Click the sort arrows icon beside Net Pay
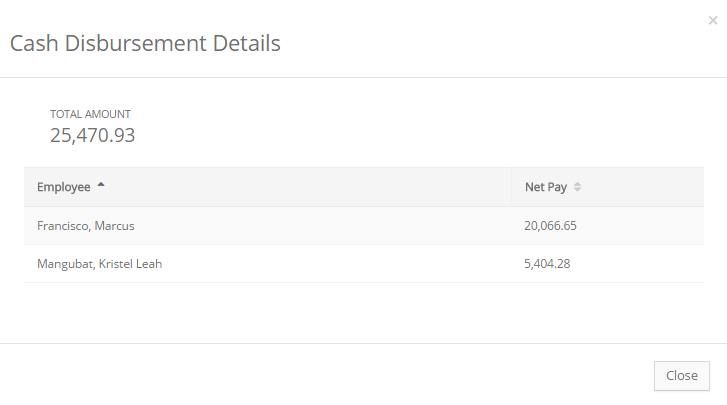This screenshot has height=405, width=727. [x=578, y=187]
